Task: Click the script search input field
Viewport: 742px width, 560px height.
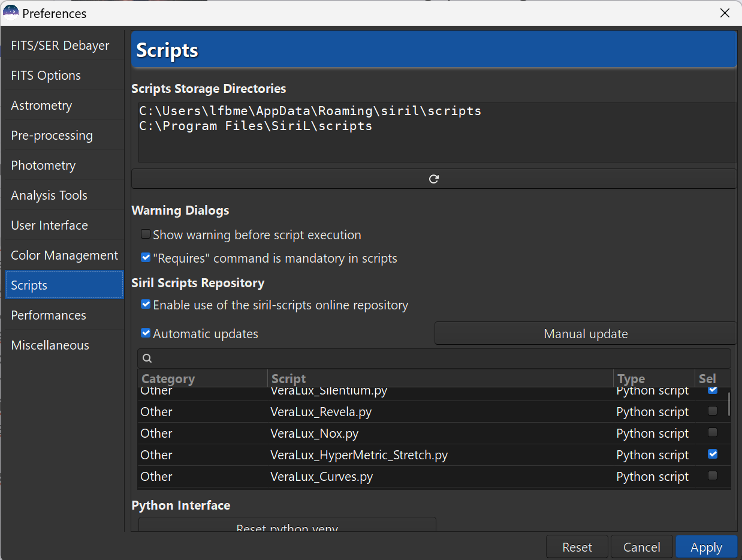Action: point(434,359)
